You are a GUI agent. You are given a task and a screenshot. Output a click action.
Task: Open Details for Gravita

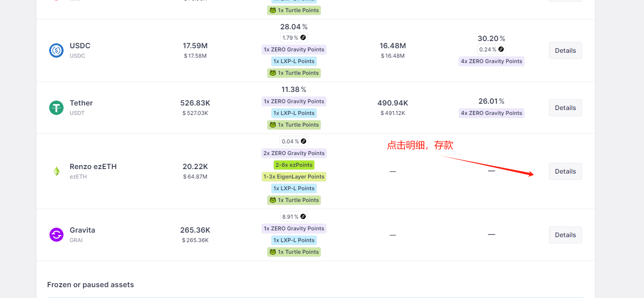[565, 235]
